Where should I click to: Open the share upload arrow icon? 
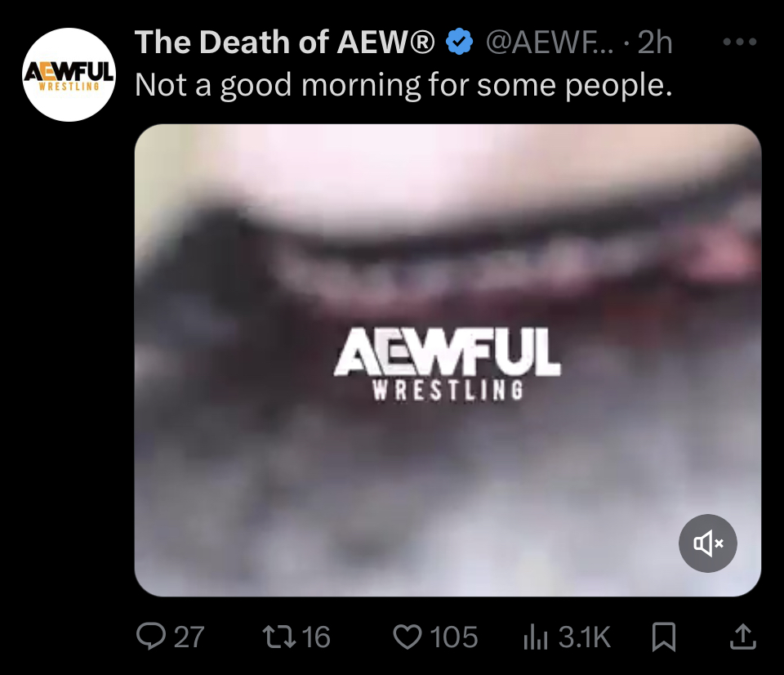click(743, 637)
